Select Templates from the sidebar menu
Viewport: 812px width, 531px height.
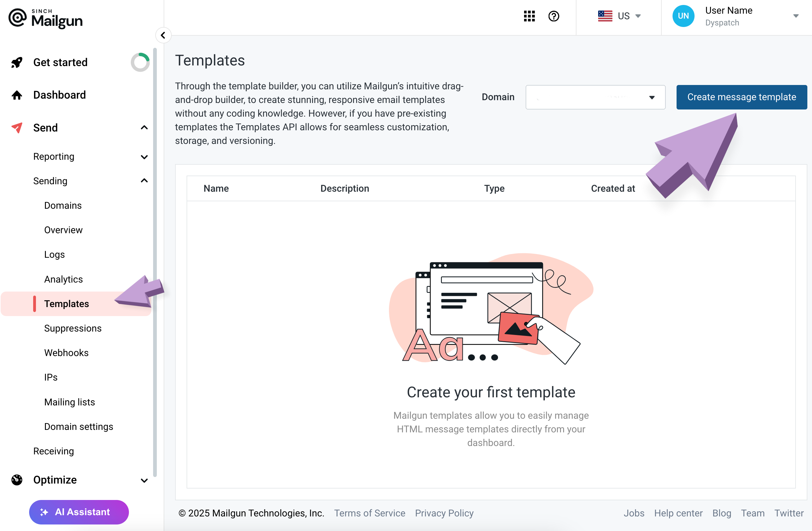point(66,303)
